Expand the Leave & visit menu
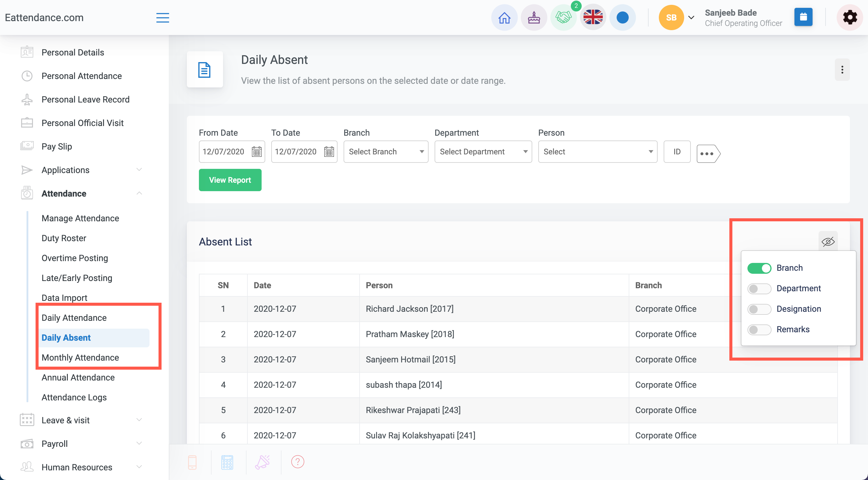868x480 pixels. 139,420
